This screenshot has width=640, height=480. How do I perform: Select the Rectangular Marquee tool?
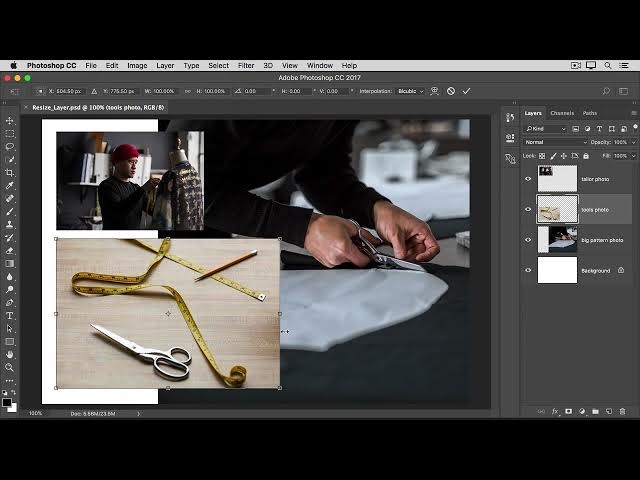pyautogui.click(x=10, y=133)
